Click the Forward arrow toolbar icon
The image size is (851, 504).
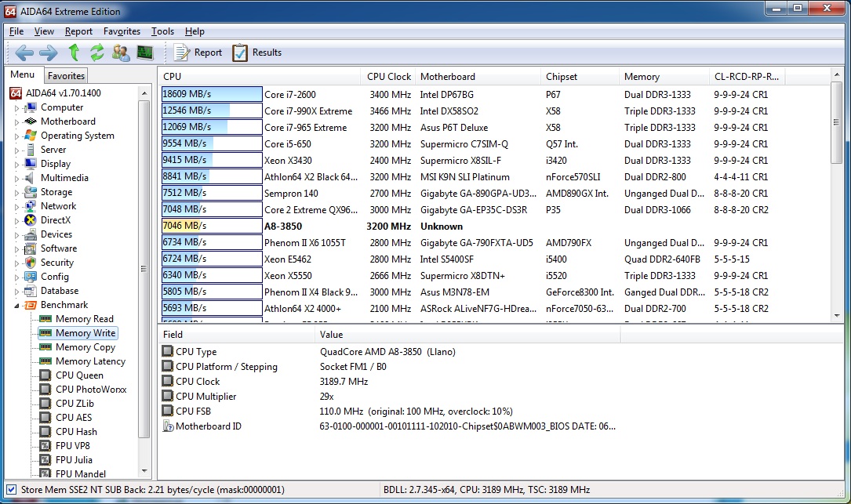48,53
